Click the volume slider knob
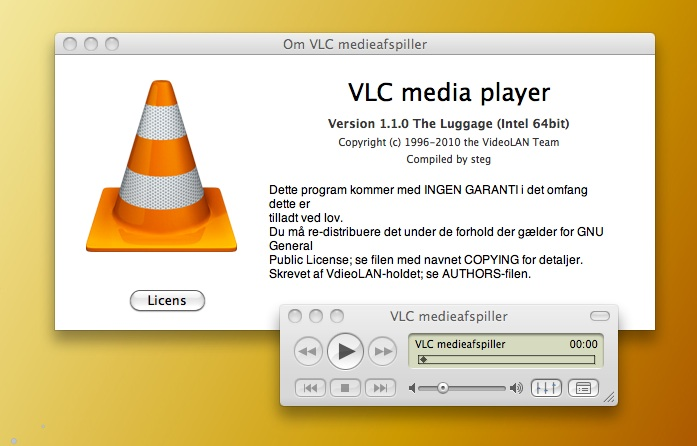This screenshot has width=697, height=446. coord(442,388)
